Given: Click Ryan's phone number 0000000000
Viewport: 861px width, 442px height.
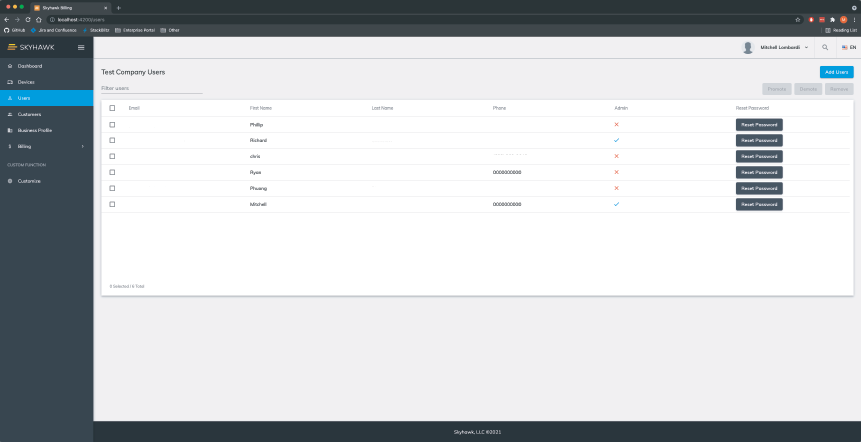Looking at the screenshot, I should coord(507,172).
